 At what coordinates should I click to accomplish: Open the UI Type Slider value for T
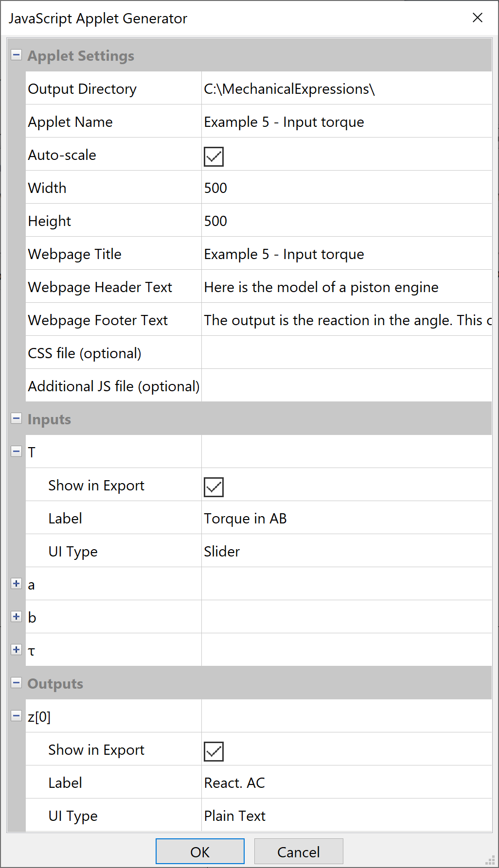click(x=346, y=551)
